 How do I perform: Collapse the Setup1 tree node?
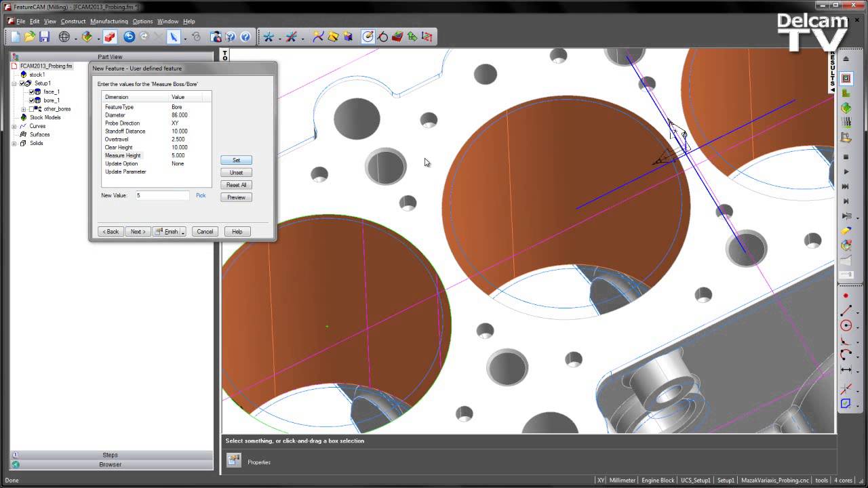14,83
